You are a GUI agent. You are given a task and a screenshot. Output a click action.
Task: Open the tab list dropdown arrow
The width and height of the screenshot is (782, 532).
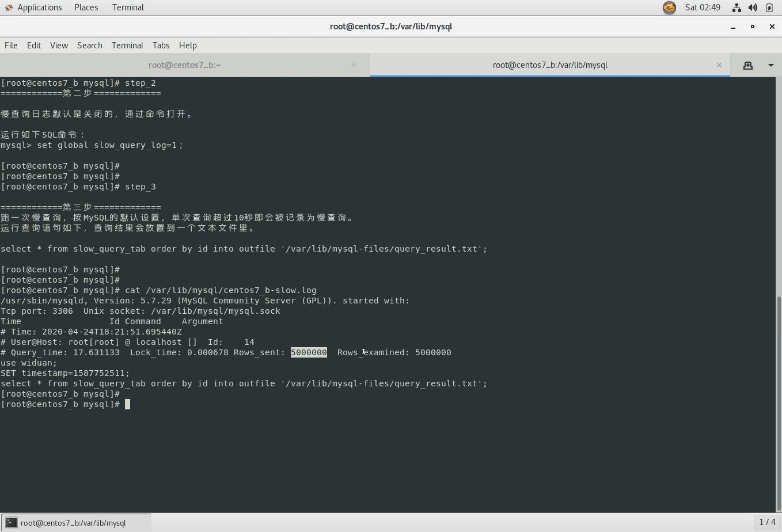tap(772, 65)
